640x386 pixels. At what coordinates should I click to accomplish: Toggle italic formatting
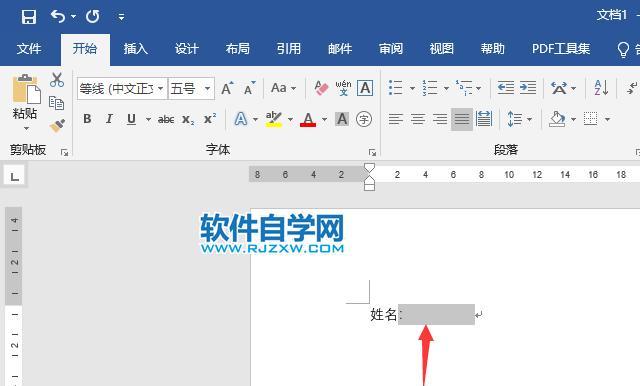[109, 119]
